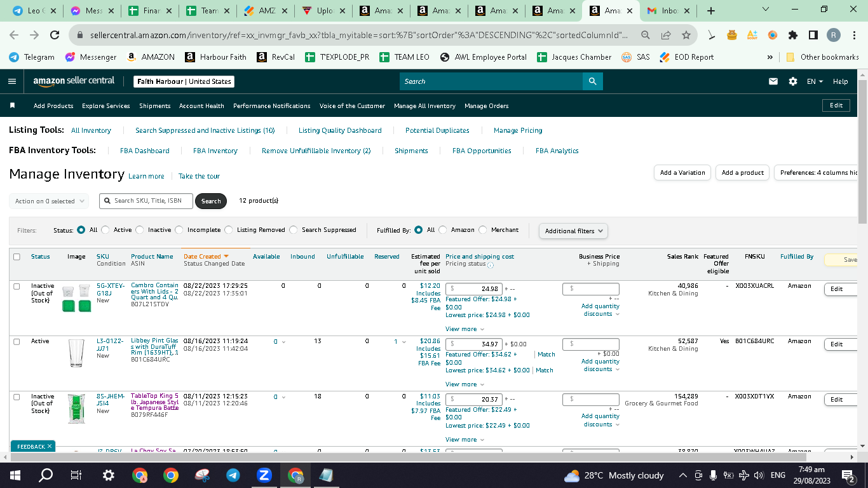
Task: Open the Chrome profile avatar R
Action: (x=834, y=36)
